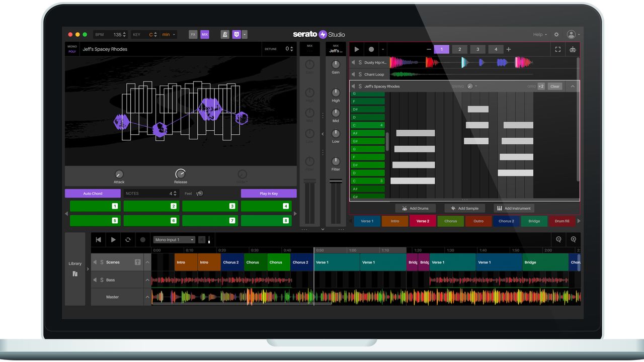Screen dimensions: 644x362
Task: Toggle the grid x2 button
Action: point(541,86)
